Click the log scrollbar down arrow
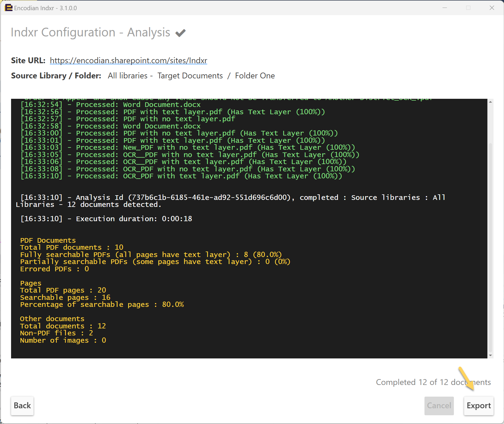The image size is (504, 424). (490, 355)
